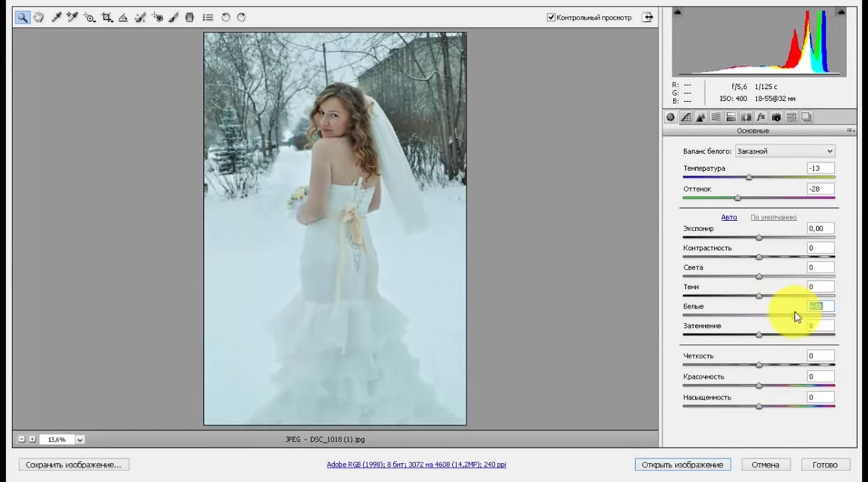Click the zoom in plus button
The width and height of the screenshot is (868, 482).
[32, 439]
